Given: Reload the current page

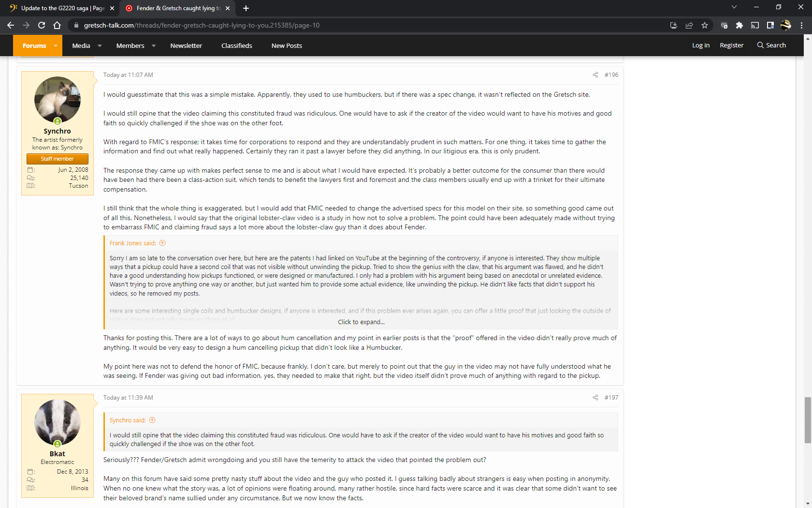Looking at the screenshot, I should pyautogui.click(x=42, y=25).
